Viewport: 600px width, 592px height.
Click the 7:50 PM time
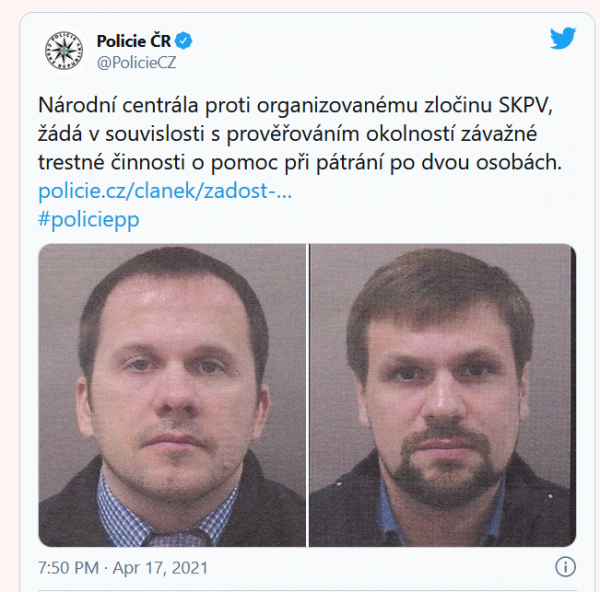[x=68, y=568]
